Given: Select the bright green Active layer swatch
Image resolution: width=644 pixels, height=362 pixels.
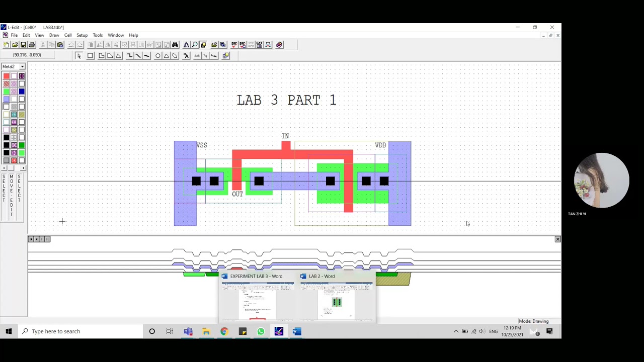Looking at the screenshot, I should coord(7,92).
